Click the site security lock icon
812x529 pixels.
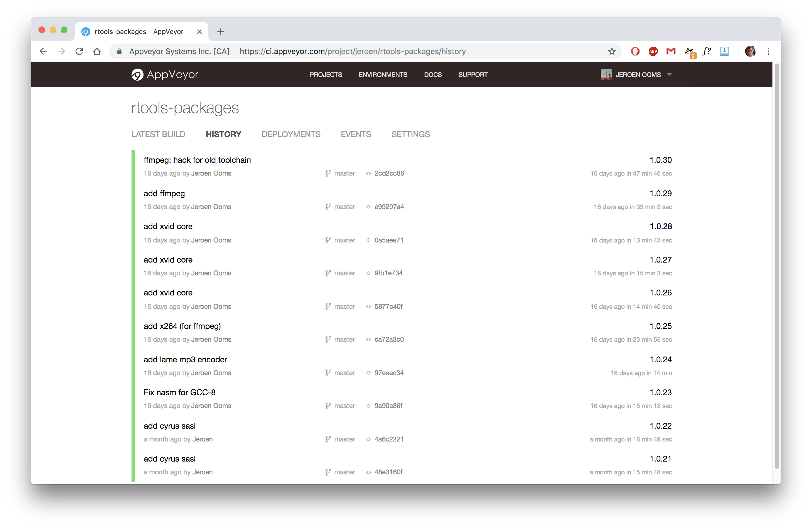pos(119,52)
